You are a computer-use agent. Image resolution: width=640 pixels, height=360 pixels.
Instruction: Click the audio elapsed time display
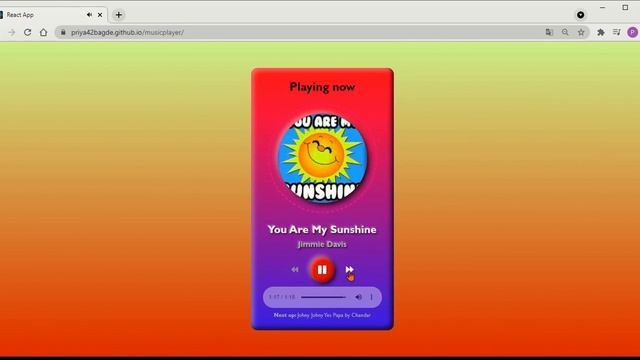282,297
